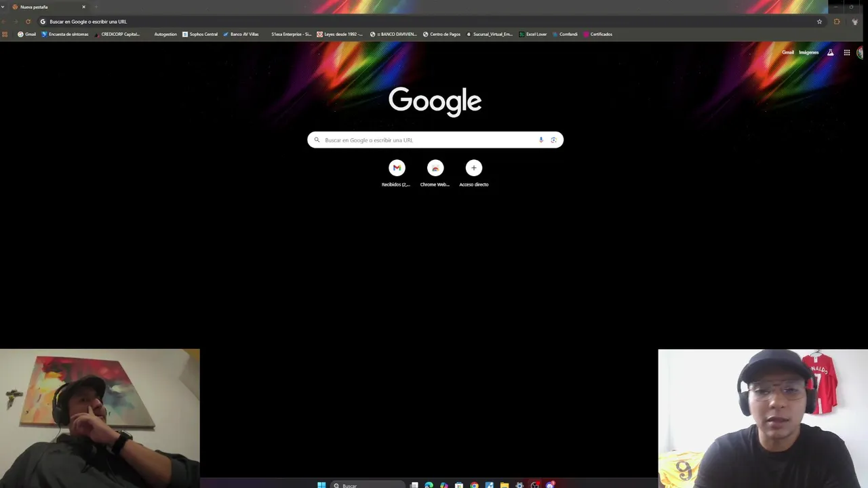Launch Microsoft Edge from the taskbar
868x488 pixels.
[x=429, y=485]
